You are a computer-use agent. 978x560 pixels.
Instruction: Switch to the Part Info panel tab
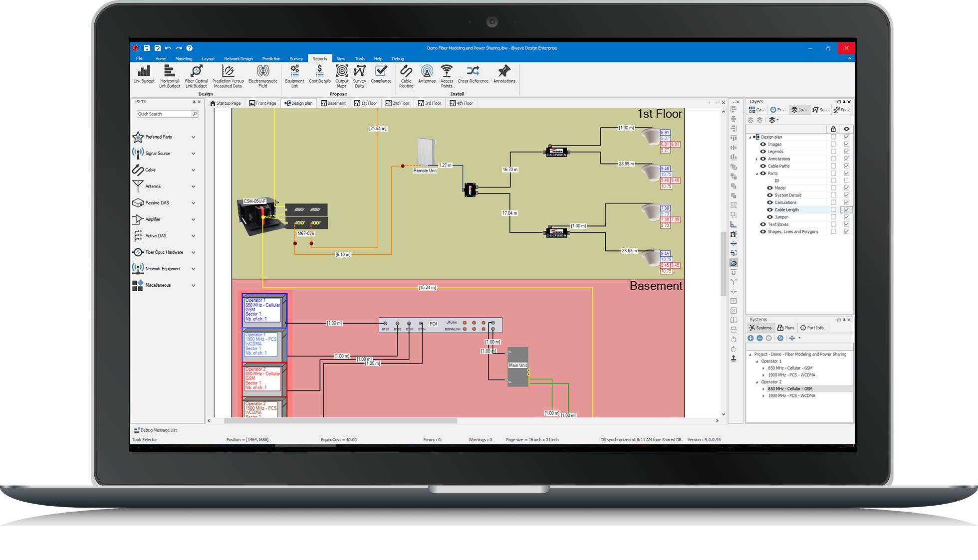(x=812, y=328)
